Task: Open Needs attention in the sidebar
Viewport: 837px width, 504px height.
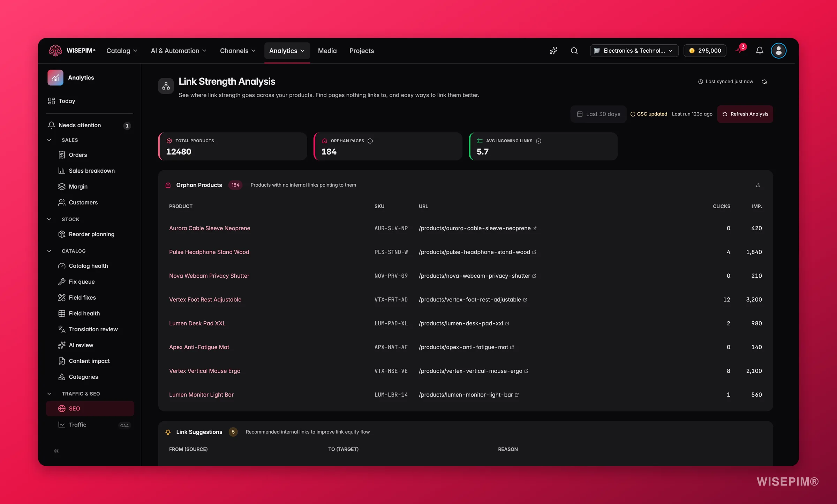Action: (90, 125)
